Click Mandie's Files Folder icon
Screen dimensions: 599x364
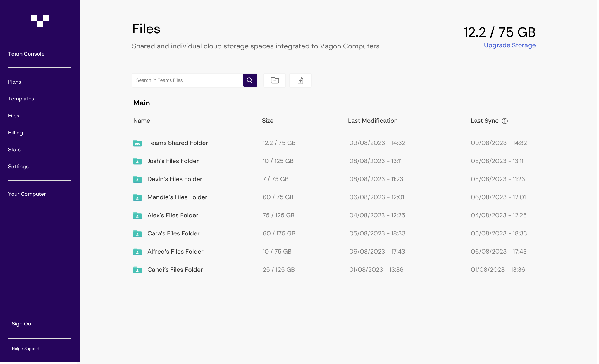137,197
